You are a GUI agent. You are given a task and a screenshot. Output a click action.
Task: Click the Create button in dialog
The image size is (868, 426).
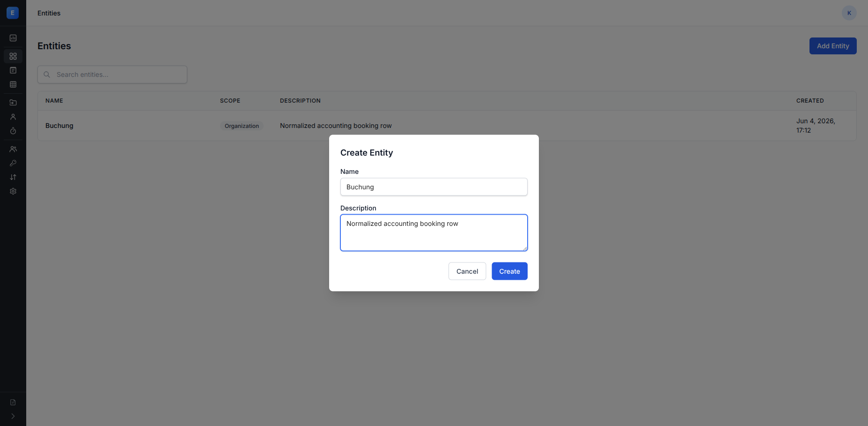[x=509, y=271]
